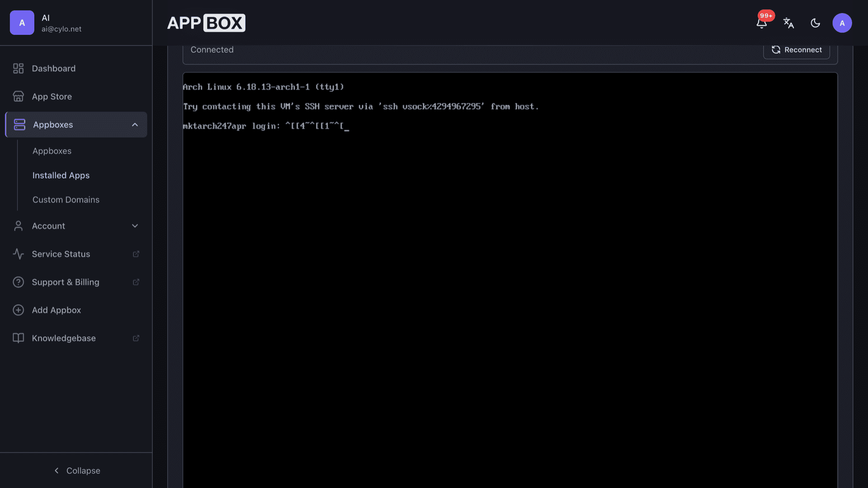This screenshot has height=488, width=868.
Task: Click the mktarch247apr login prompt line
Action: click(x=266, y=126)
